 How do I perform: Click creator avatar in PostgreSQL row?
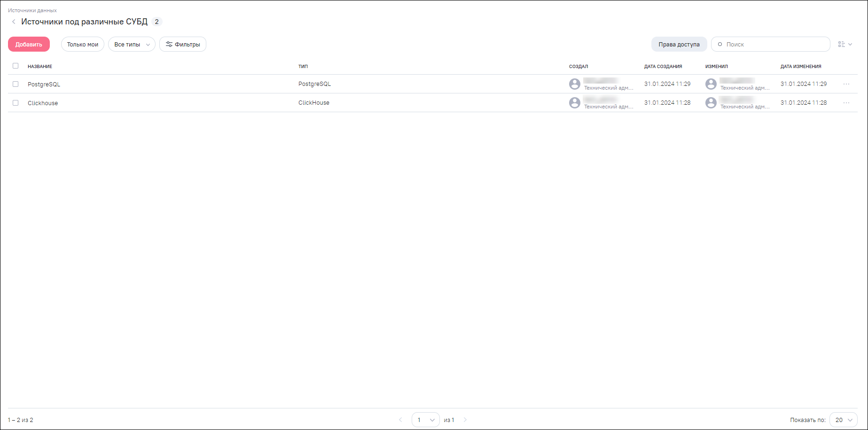coord(575,84)
